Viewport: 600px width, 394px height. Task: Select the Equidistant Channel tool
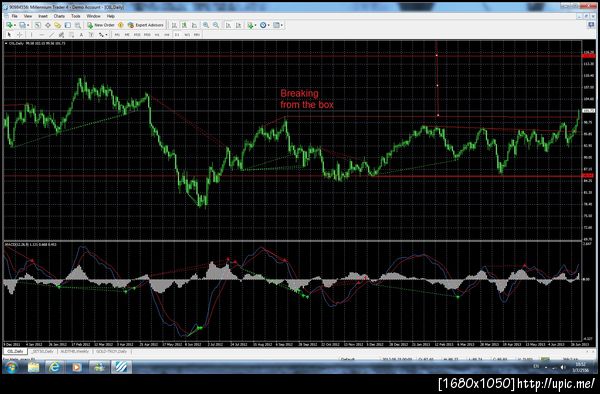point(61,35)
